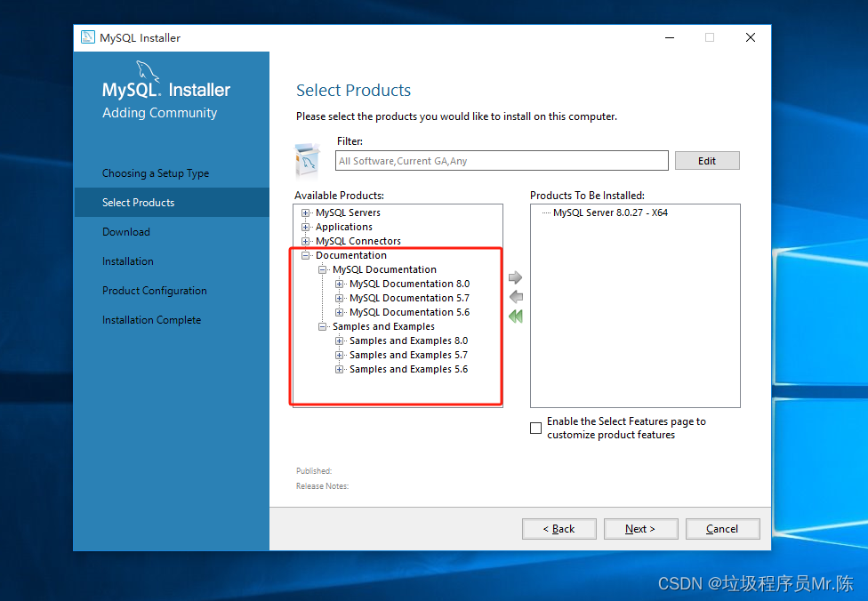This screenshot has height=601, width=868.
Task: Enable the Select Features page checkbox
Action: click(x=535, y=428)
